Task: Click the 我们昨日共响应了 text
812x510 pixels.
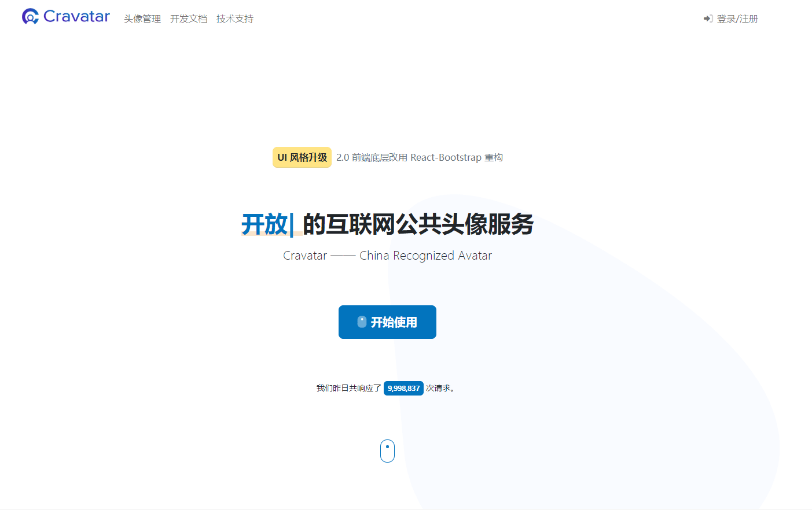Action: (x=348, y=389)
